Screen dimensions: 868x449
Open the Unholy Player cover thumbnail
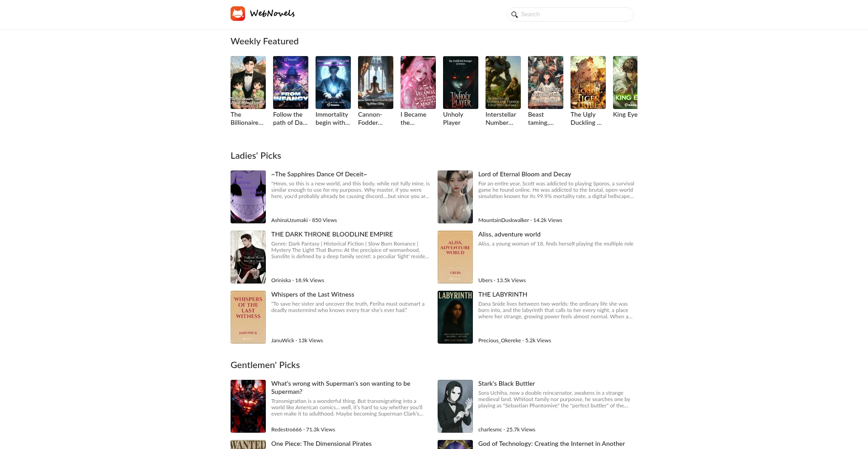(461, 82)
